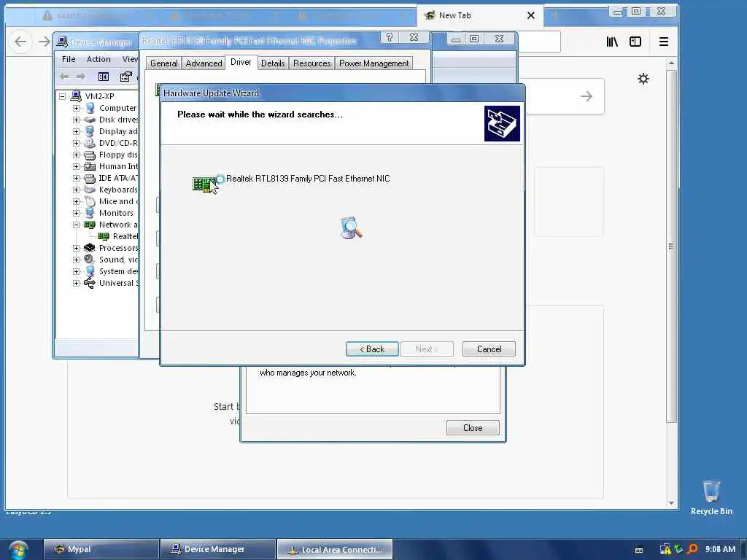The height and width of the screenshot is (560, 747).
Task: Click the help question mark in properties title bar
Action: (x=390, y=38)
